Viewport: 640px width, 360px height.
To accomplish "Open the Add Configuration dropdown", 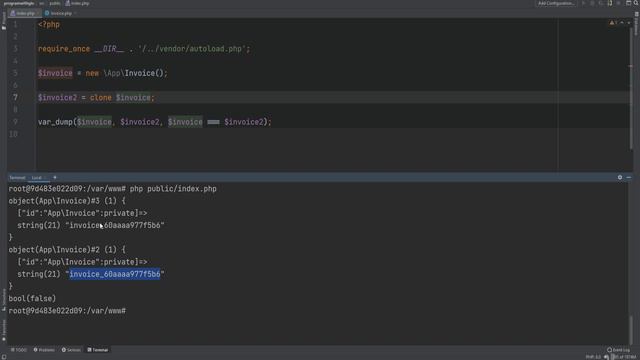I will (556, 3).
